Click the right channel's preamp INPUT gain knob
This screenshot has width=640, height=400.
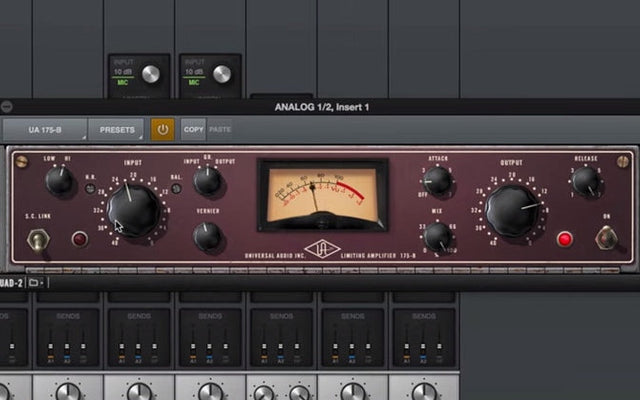pyautogui.click(x=222, y=74)
